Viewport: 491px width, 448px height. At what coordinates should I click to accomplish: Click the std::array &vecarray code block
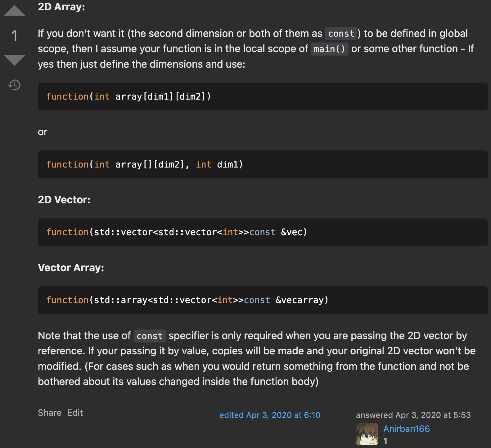(263, 300)
